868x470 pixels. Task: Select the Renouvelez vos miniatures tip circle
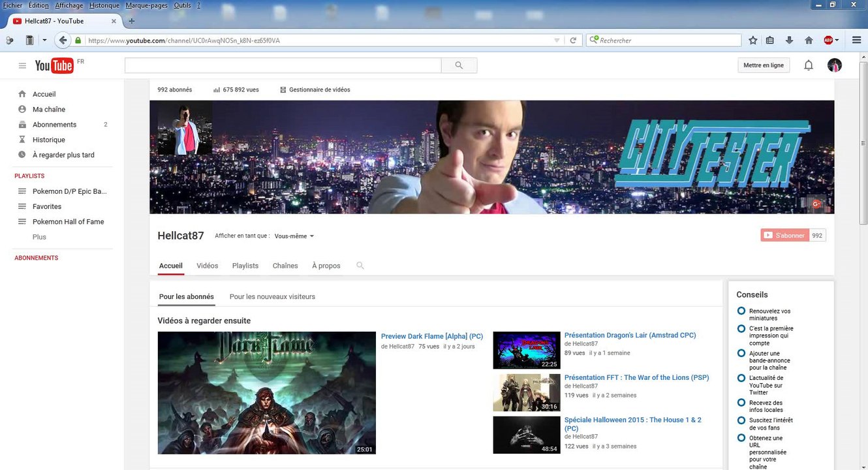tap(741, 311)
